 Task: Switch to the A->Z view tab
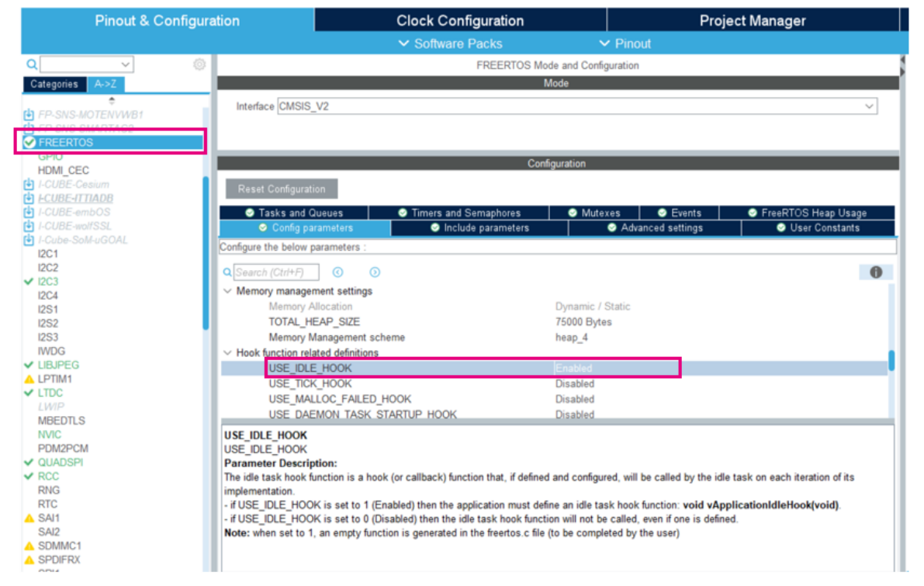(106, 85)
